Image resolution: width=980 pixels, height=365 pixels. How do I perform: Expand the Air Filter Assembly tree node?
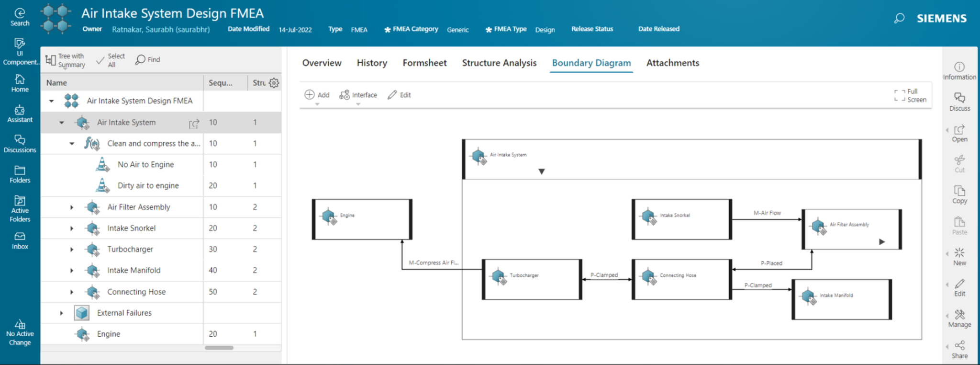(x=72, y=207)
